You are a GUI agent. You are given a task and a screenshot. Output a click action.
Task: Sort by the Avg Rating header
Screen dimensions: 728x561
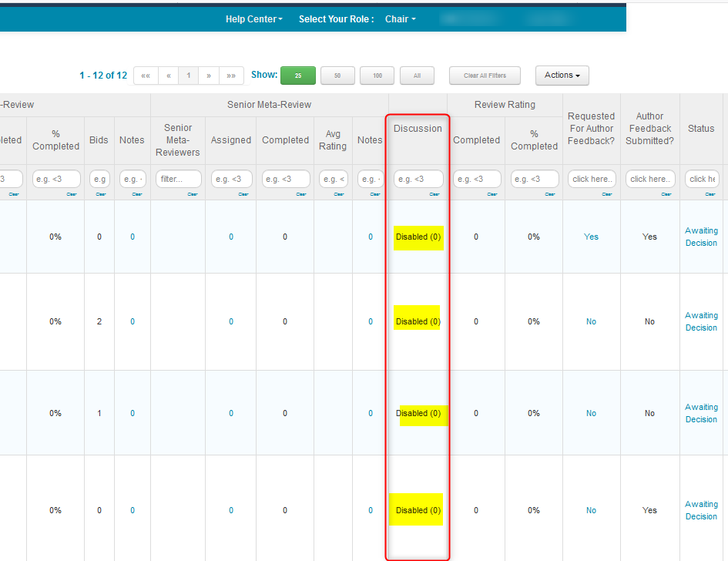click(x=333, y=139)
